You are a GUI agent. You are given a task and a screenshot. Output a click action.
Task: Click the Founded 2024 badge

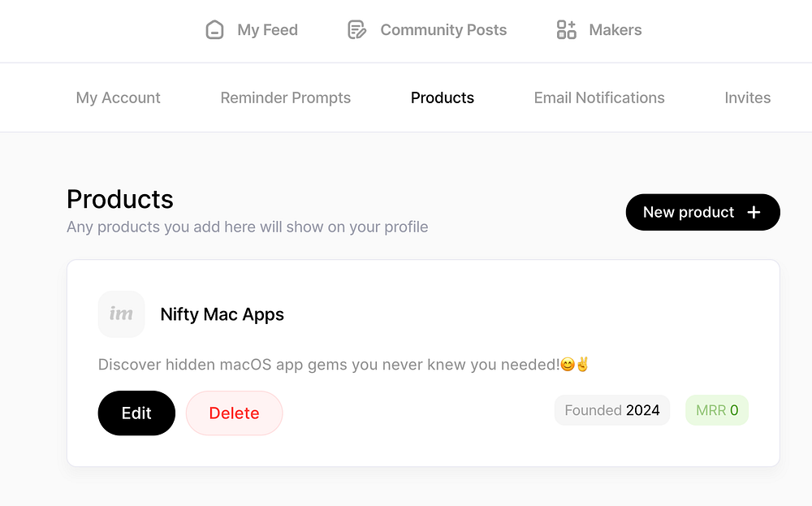(x=612, y=410)
